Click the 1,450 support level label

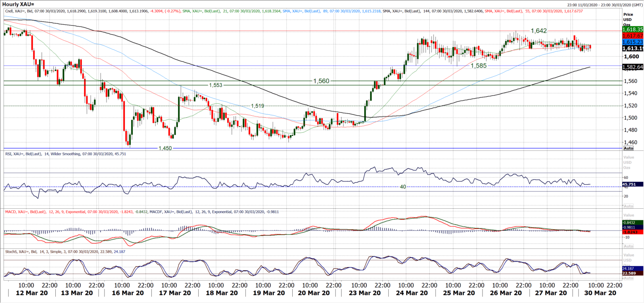click(165, 148)
